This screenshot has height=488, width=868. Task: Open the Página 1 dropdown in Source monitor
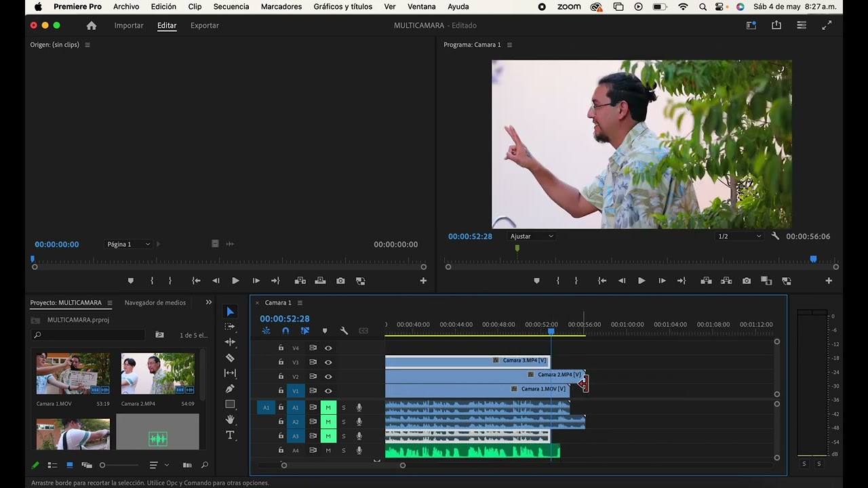click(128, 244)
